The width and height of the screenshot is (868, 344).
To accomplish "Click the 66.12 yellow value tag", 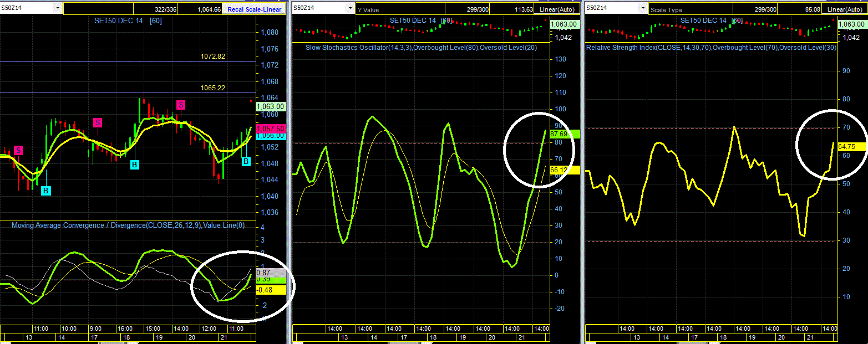I will click(x=565, y=170).
